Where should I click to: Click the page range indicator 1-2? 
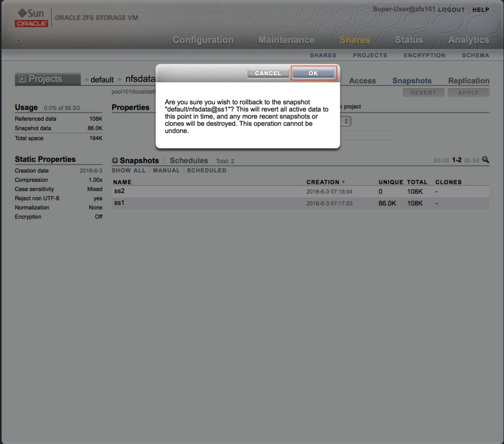coord(457,160)
